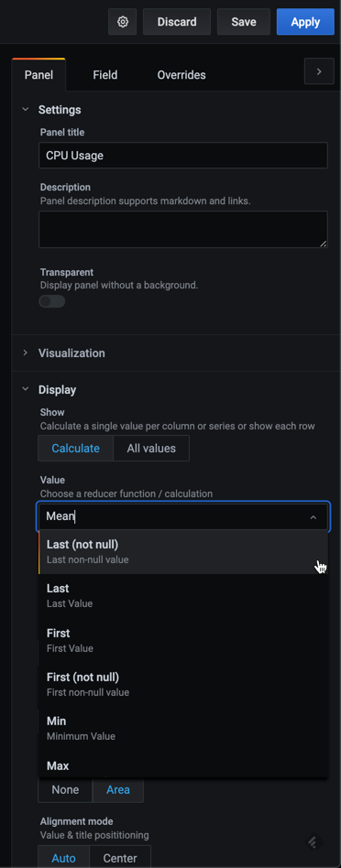Collapse the Settings section chevron
This screenshot has width=341, height=868.
(x=25, y=110)
